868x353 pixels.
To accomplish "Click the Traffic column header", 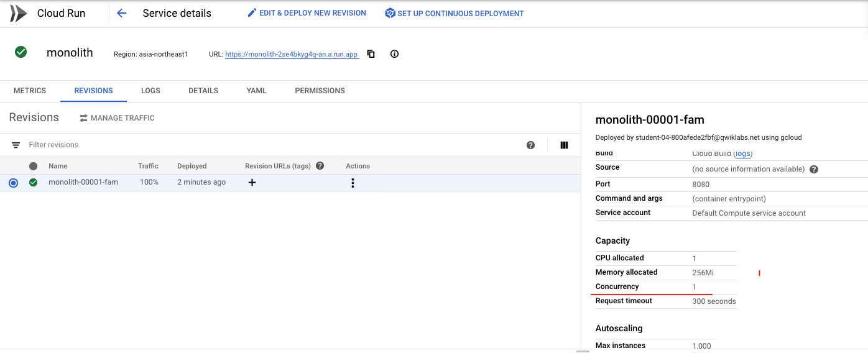I will coord(148,166).
